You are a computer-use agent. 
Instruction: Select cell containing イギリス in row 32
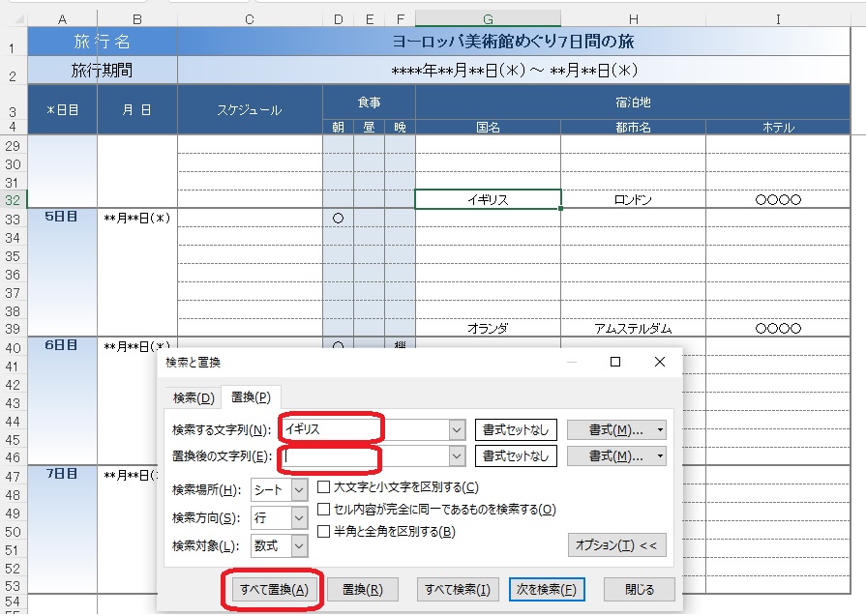click(x=488, y=200)
